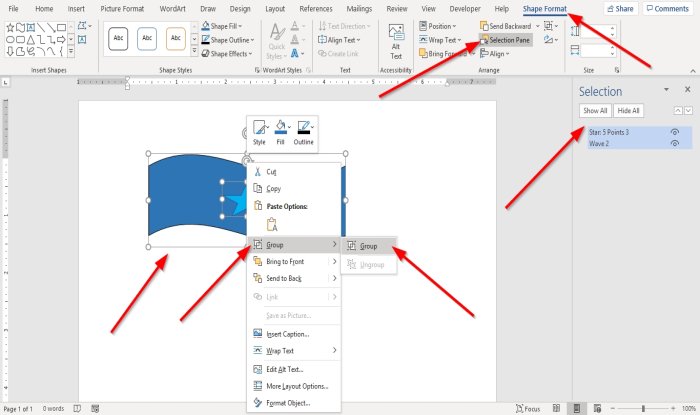This screenshot has height=415, width=700.
Task: Expand the Shape Fill dropdown
Action: coord(240,26)
